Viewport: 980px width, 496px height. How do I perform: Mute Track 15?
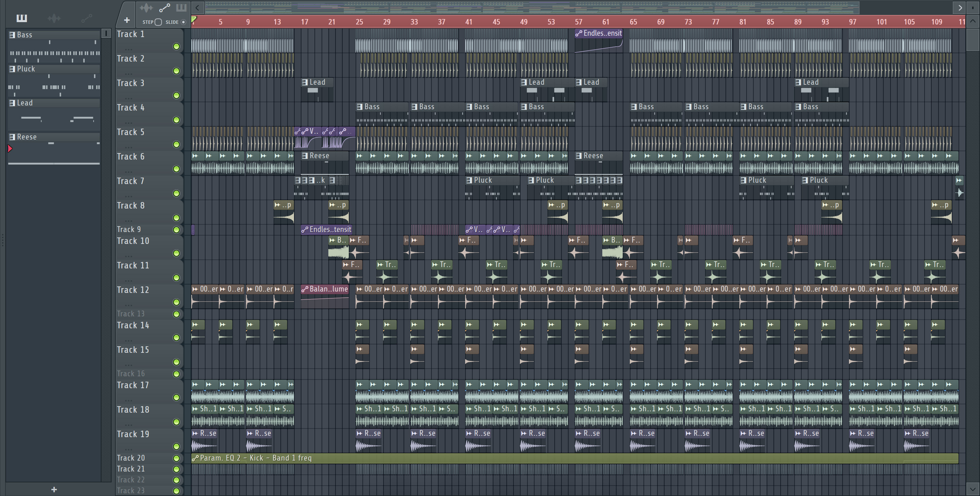coord(176,362)
